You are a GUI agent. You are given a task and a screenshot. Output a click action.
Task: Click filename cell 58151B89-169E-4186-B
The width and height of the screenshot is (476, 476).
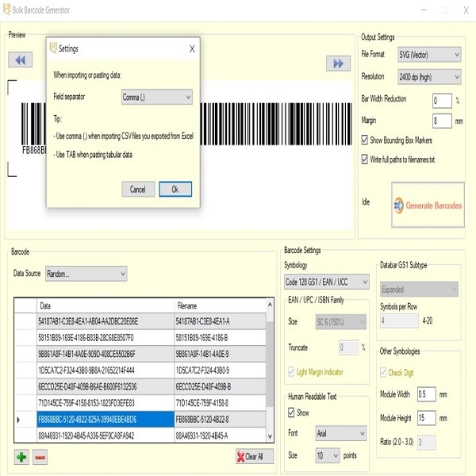(x=220, y=338)
